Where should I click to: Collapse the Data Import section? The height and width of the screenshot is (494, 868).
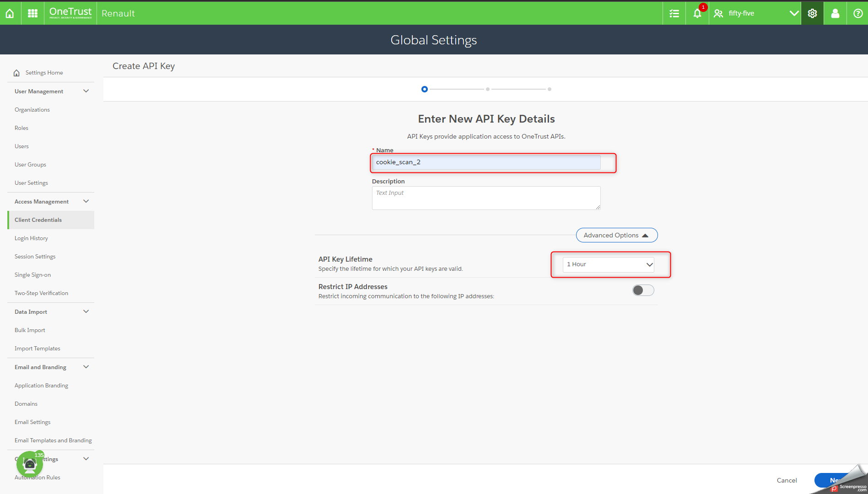86,311
